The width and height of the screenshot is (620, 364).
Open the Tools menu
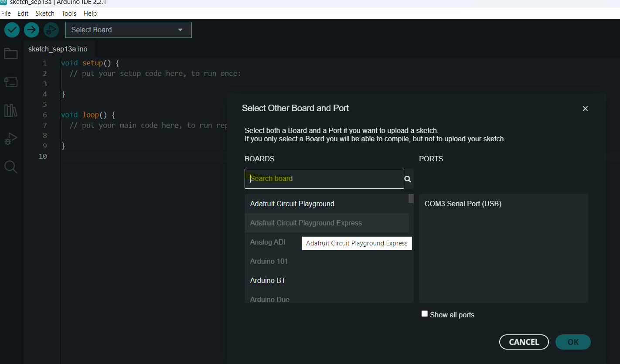point(69,14)
